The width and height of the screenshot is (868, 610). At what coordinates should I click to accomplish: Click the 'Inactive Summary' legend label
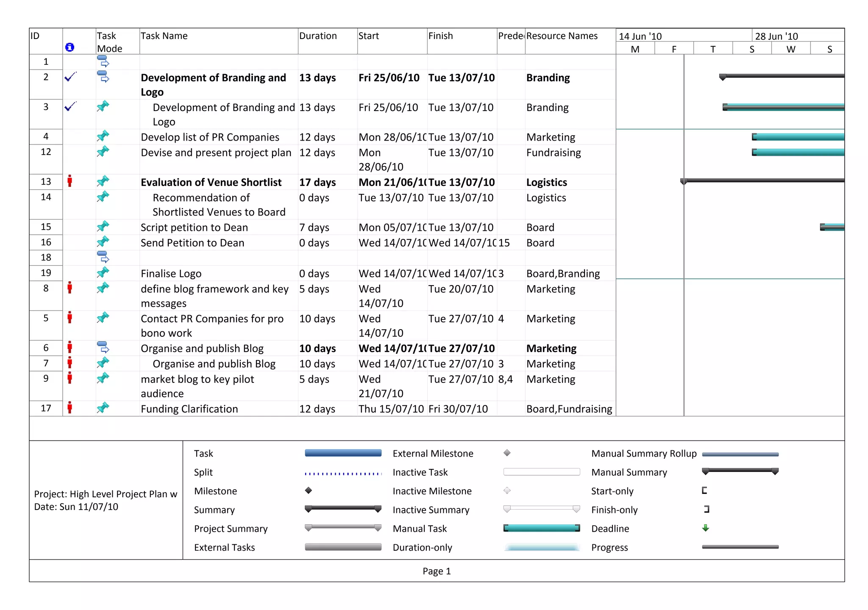point(431,510)
